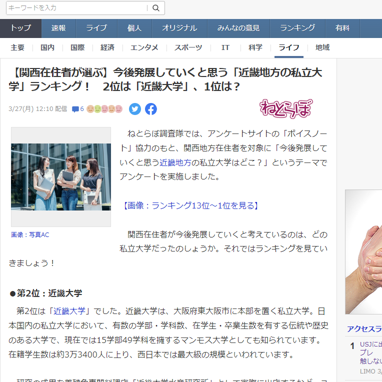Open comments bubble icon showing 6

point(78,109)
